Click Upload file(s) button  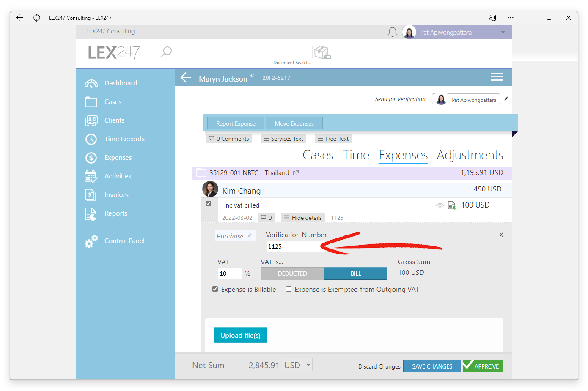point(240,335)
